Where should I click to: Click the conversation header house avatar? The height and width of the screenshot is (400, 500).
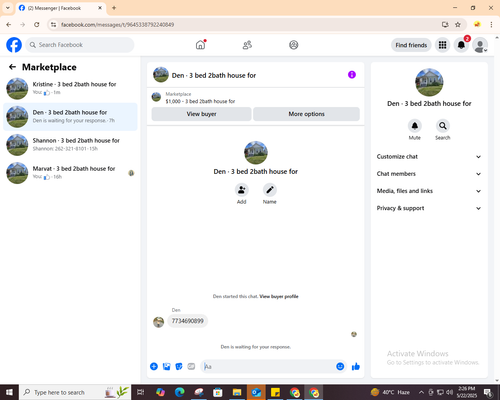tap(161, 75)
